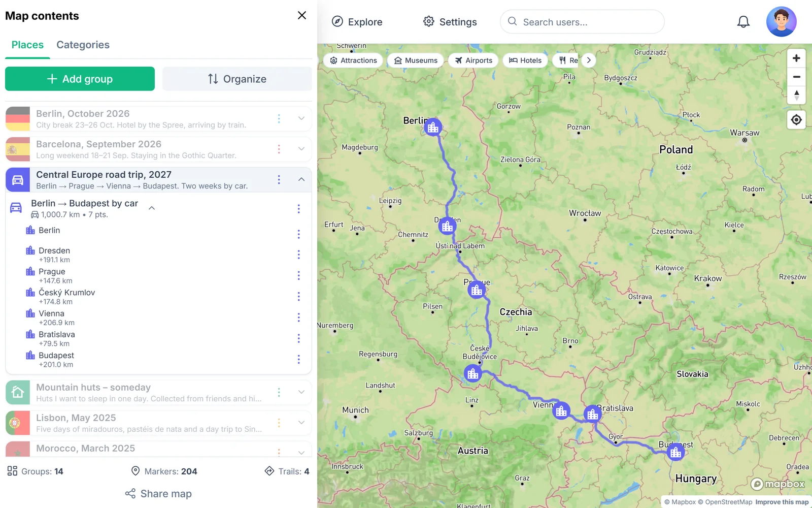Expand the Mountain huts – someday group

[301, 392]
